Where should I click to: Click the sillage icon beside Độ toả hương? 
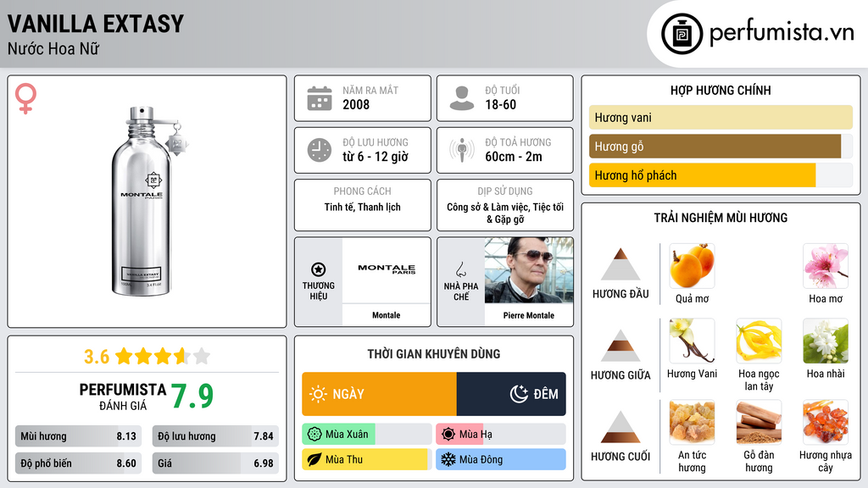point(462,150)
